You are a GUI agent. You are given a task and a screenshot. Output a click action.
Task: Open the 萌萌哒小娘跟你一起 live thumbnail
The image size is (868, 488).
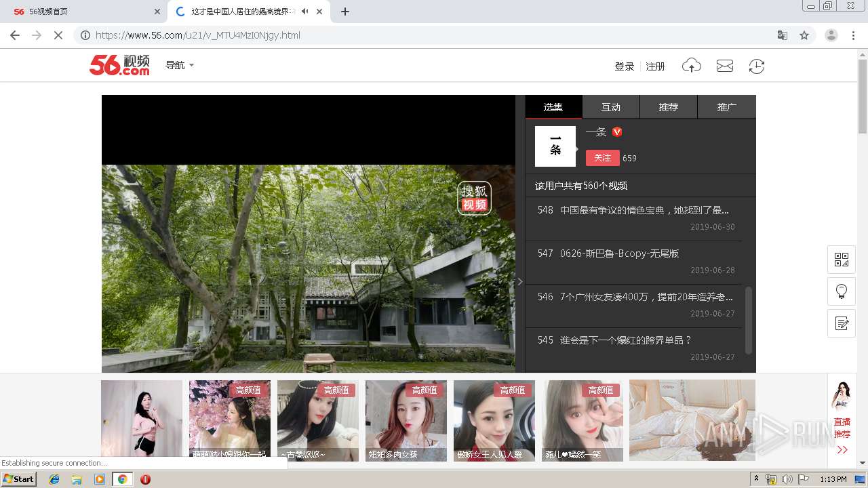pos(230,420)
